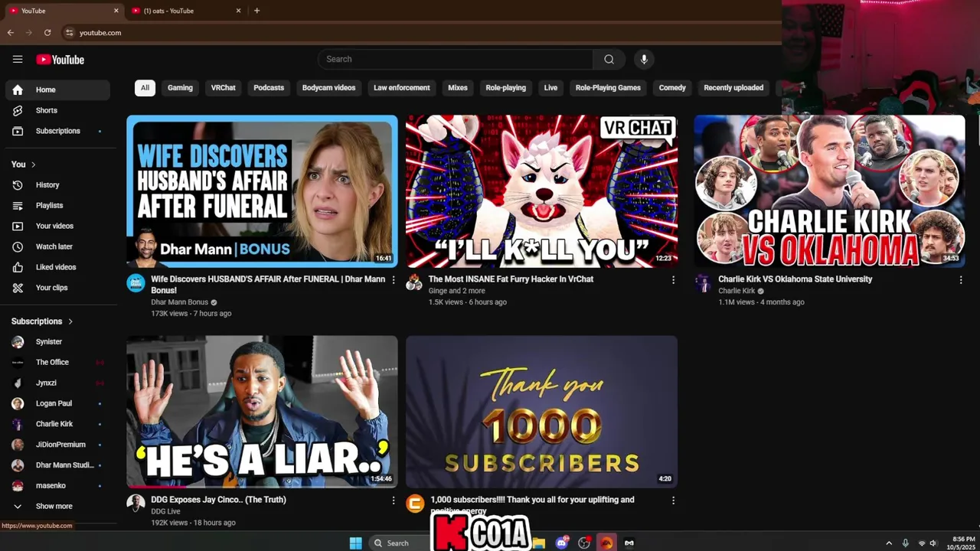
Task: Open Synister subscription channel
Action: (57, 341)
